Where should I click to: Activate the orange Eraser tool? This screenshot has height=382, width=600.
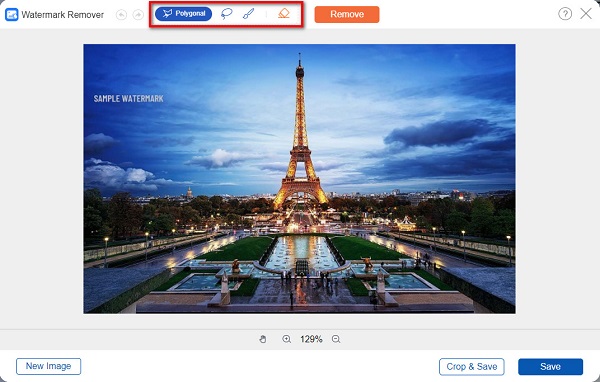point(284,14)
